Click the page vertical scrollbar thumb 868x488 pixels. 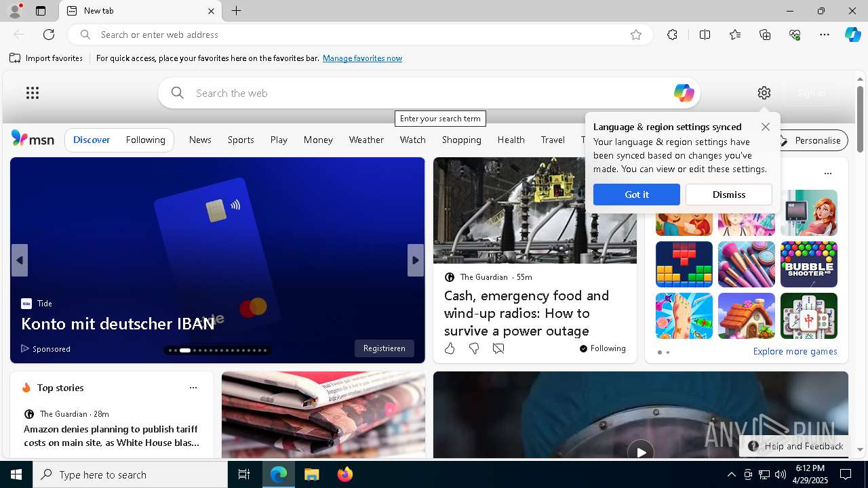[860, 119]
